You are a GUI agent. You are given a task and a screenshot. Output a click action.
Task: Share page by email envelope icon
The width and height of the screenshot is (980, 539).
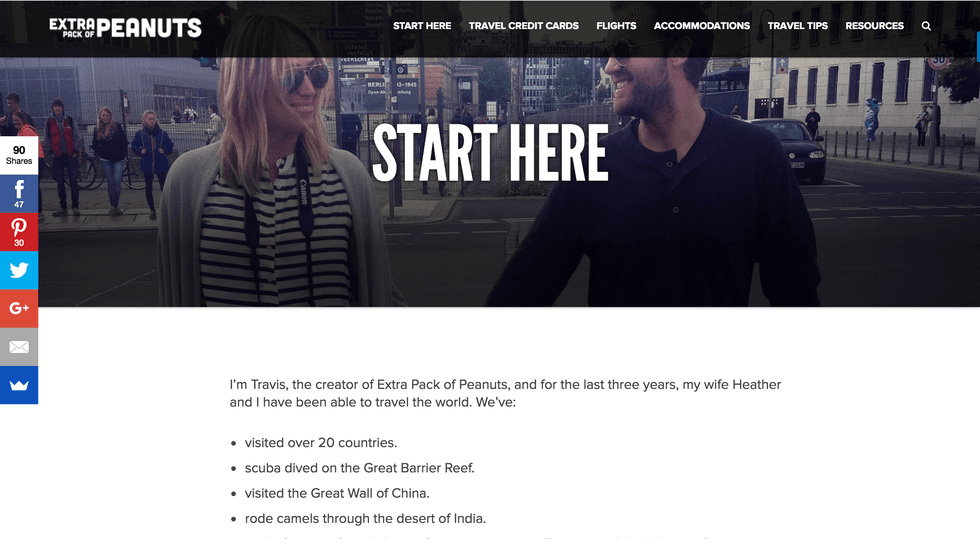click(x=19, y=346)
